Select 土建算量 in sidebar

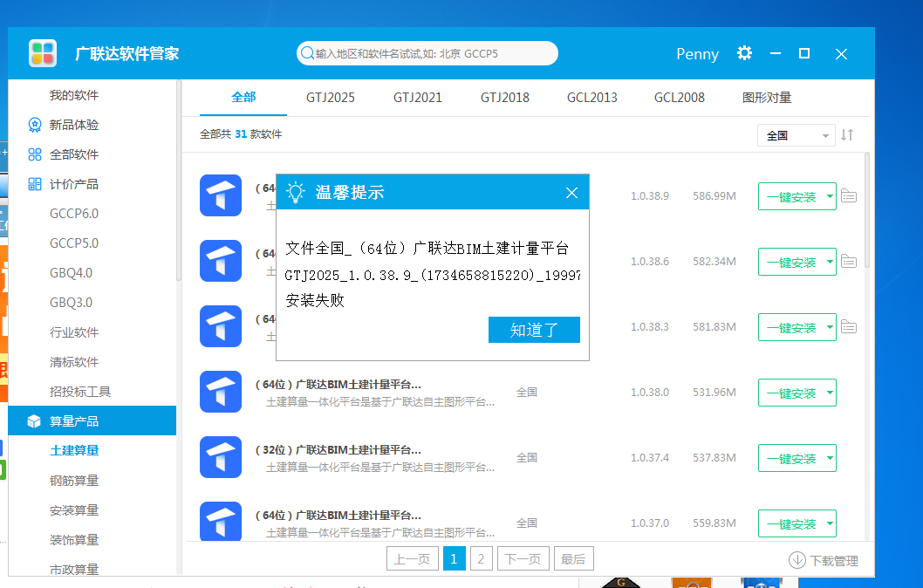pyautogui.click(x=74, y=450)
